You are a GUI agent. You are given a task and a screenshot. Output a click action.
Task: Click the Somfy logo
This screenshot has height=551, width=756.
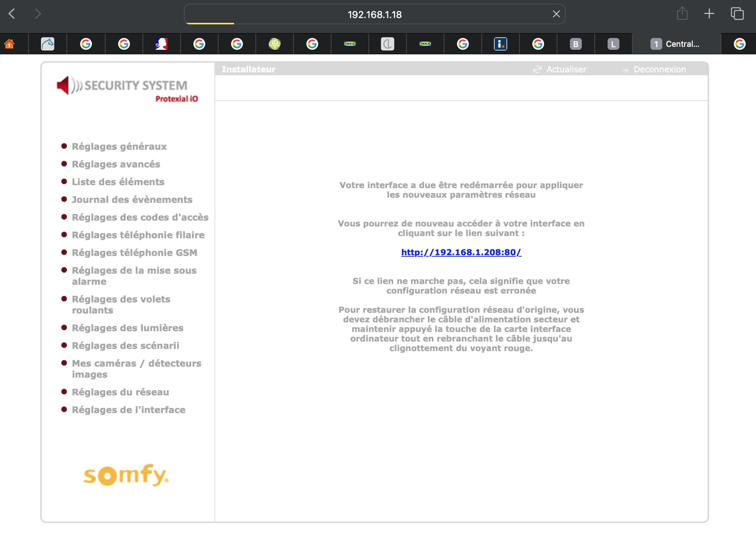click(x=126, y=475)
